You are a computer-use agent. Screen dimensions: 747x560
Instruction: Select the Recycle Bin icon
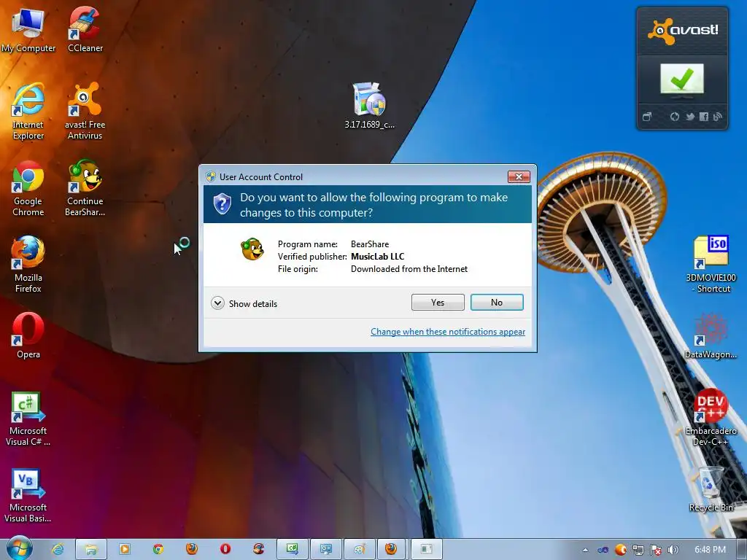[711, 489]
